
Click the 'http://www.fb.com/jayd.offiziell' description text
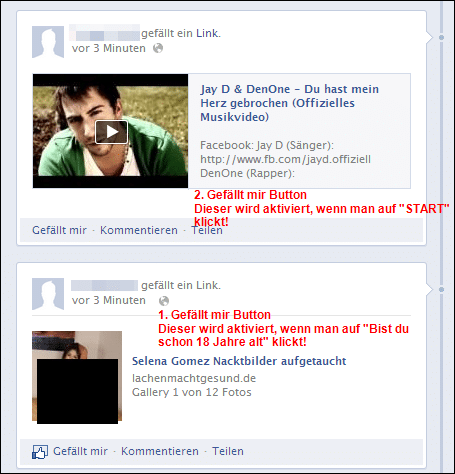click(x=285, y=159)
